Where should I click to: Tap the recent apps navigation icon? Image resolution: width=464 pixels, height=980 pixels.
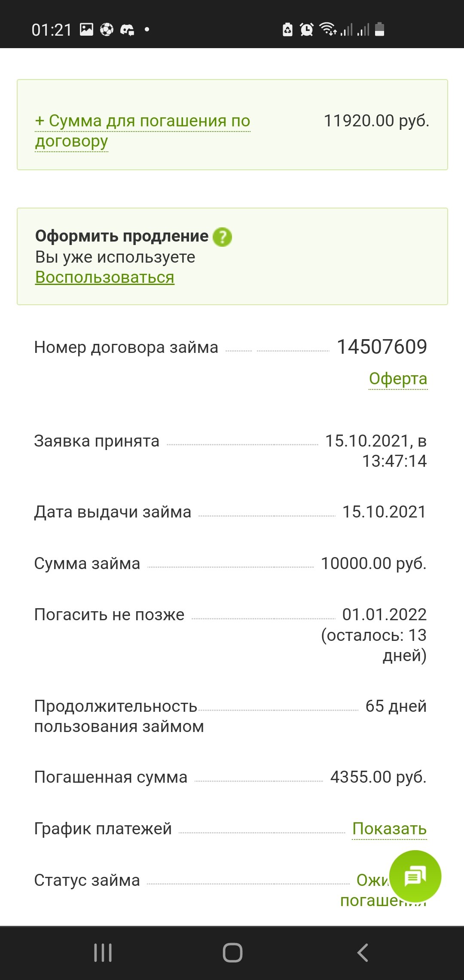click(103, 952)
